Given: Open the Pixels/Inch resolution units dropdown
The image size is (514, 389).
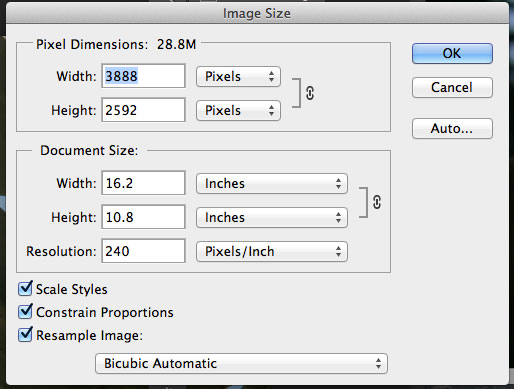Looking at the screenshot, I should (x=272, y=252).
